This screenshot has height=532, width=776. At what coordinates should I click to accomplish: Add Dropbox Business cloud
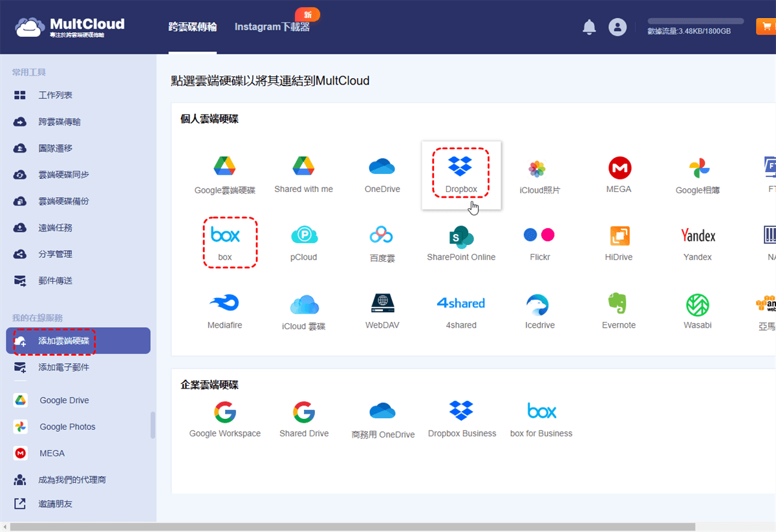(x=462, y=420)
